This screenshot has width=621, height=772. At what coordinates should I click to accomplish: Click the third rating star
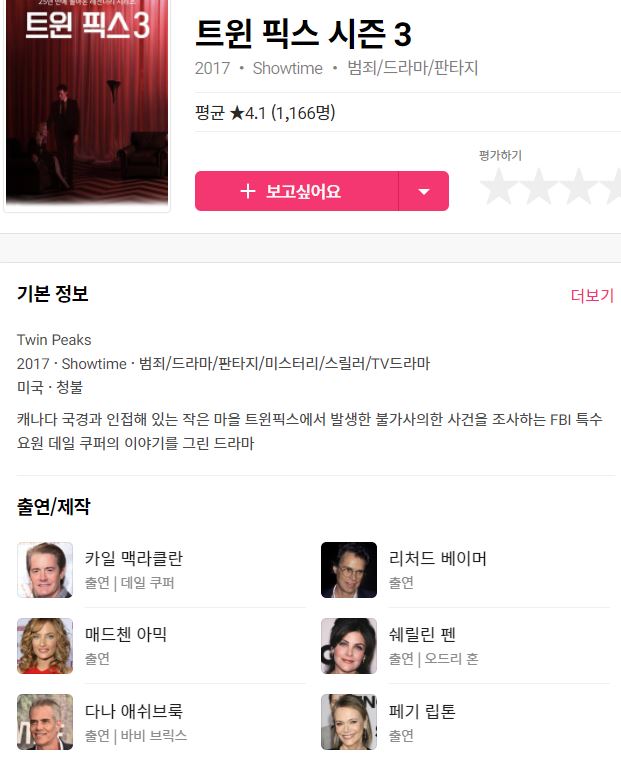click(x=578, y=186)
